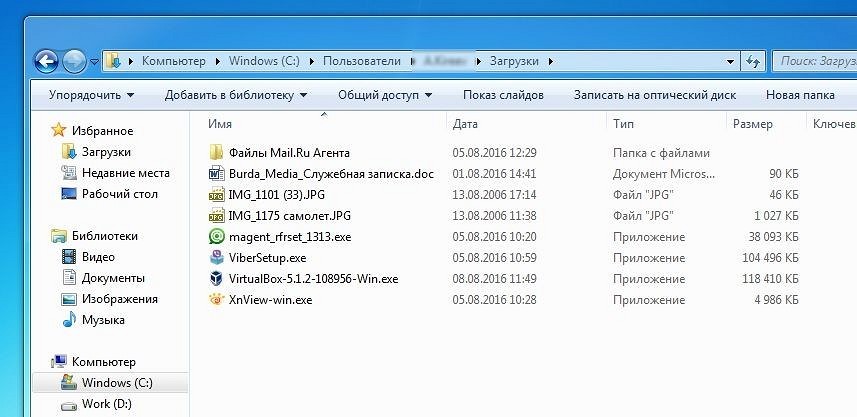This screenshot has width=857, height=417.
Task: Click the Word icon of Burda_Media document
Action: coord(216,174)
